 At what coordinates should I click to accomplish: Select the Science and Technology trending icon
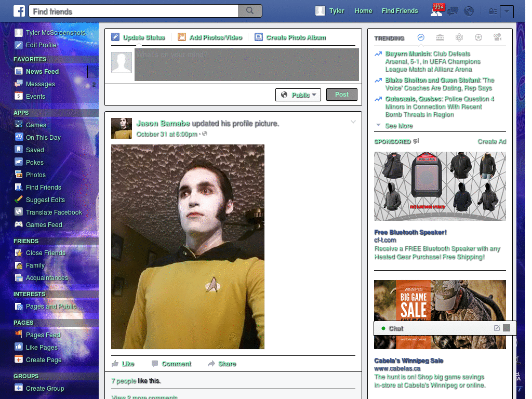459,37
